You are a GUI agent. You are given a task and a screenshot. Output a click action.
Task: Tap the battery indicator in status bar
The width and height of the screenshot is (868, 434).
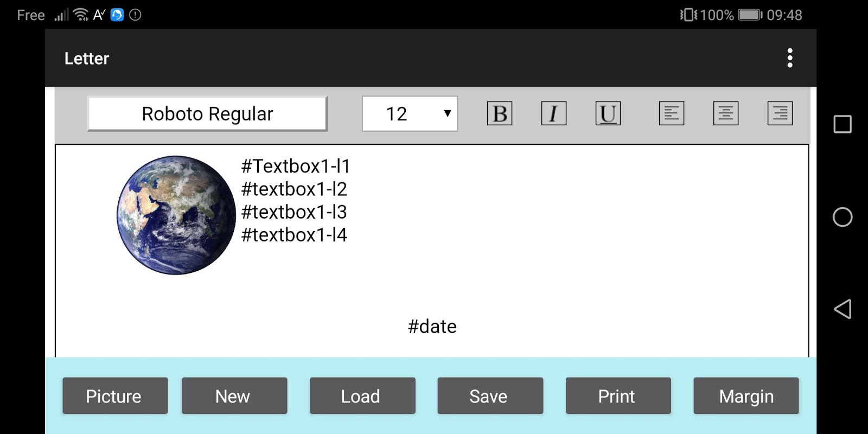pyautogui.click(x=750, y=15)
